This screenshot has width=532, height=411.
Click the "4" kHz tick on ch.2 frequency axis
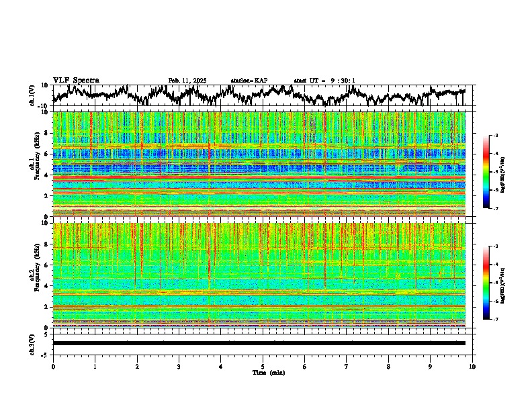[47, 286]
